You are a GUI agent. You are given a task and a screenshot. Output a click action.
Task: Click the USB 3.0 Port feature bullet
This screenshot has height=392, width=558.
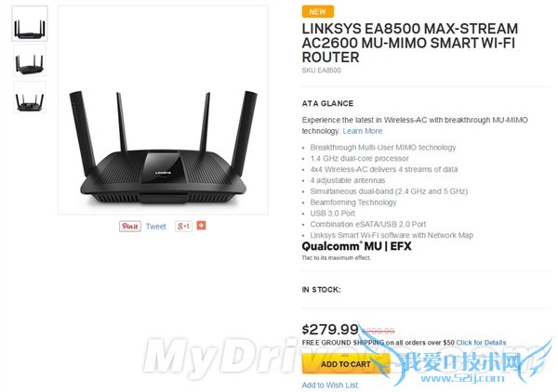click(332, 214)
